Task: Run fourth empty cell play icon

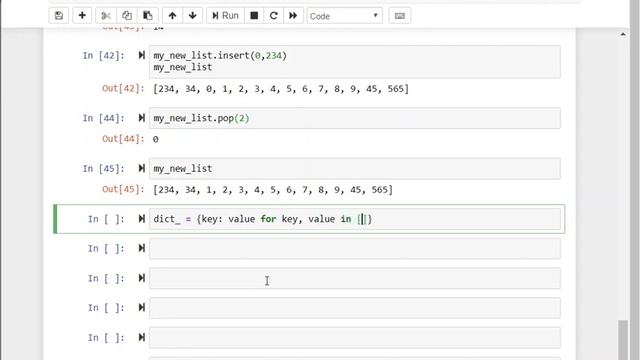Action: click(141, 337)
